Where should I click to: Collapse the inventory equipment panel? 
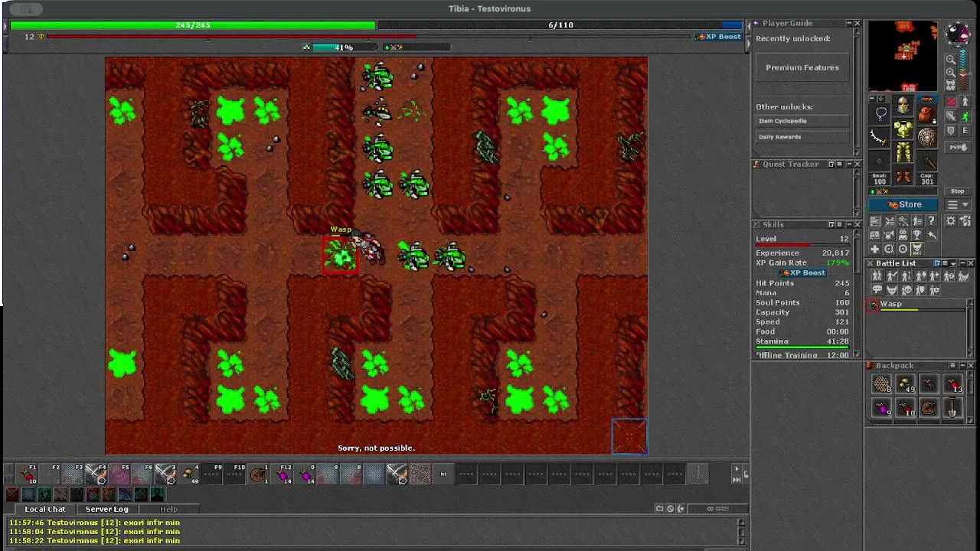873,98
